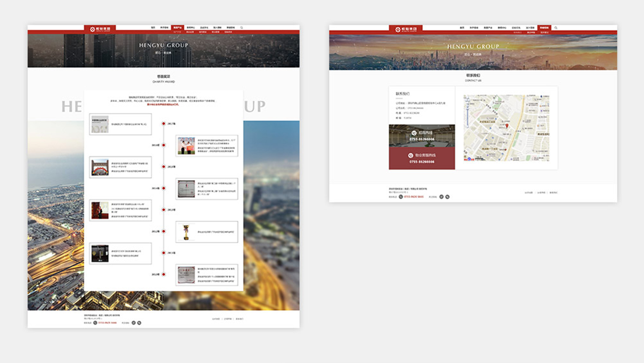Viewport: 644px width, 363px height.
Task: Open the thumbnail of two people holding an award
Action: (186, 145)
